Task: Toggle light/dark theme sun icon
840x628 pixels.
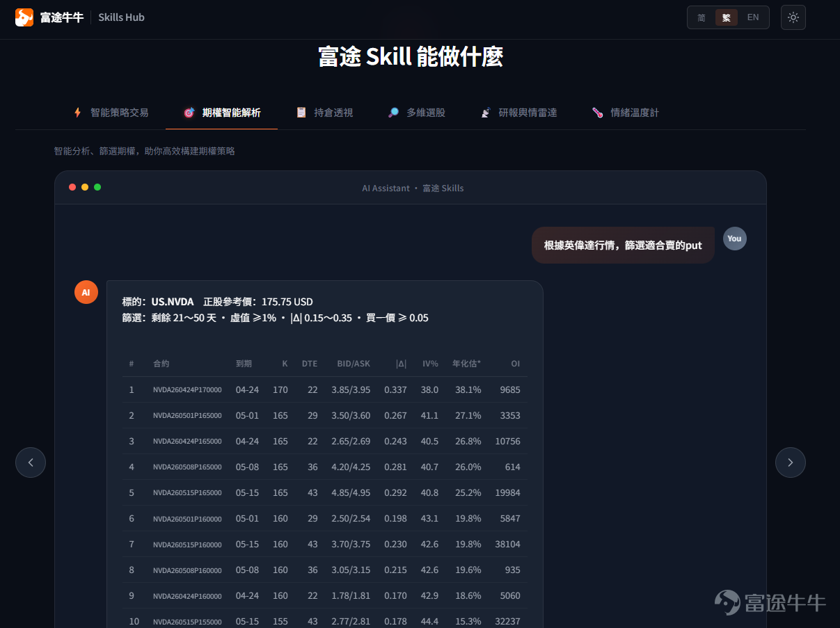Action: (793, 17)
